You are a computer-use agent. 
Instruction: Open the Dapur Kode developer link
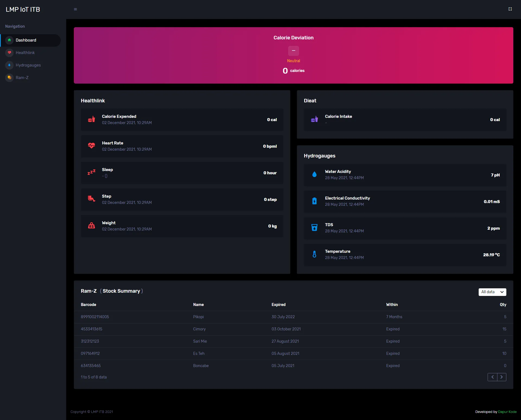pos(507,412)
